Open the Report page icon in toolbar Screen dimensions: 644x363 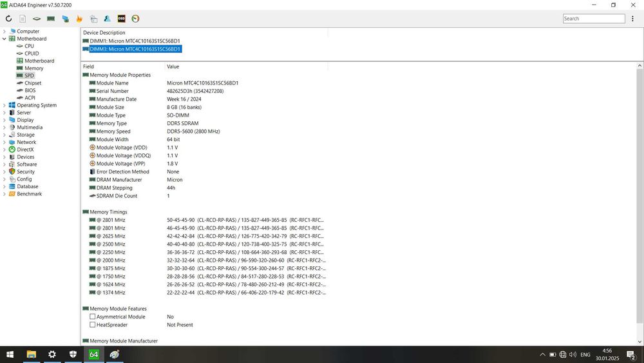click(23, 19)
